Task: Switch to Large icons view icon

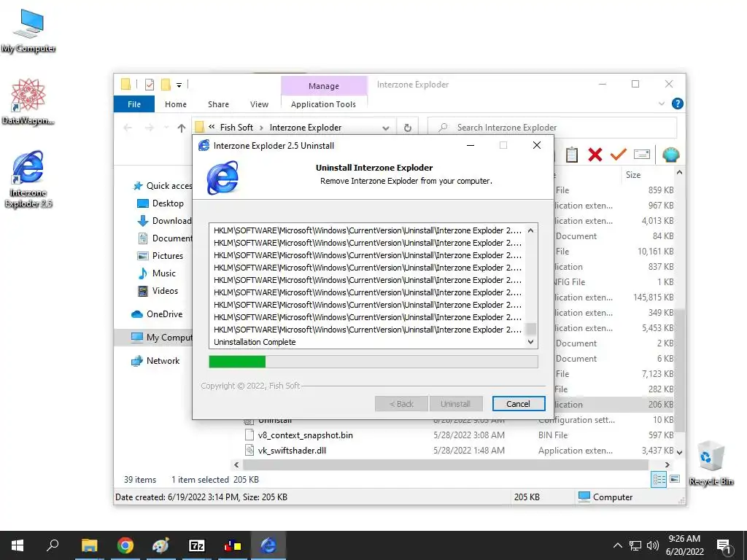Action: tap(675, 479)
